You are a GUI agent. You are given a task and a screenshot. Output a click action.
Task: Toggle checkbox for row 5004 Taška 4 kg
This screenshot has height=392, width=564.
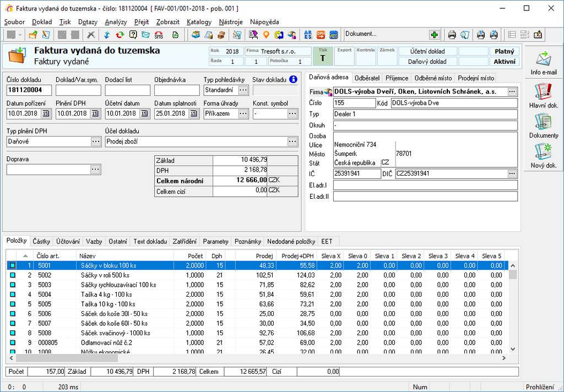[13, 295]
